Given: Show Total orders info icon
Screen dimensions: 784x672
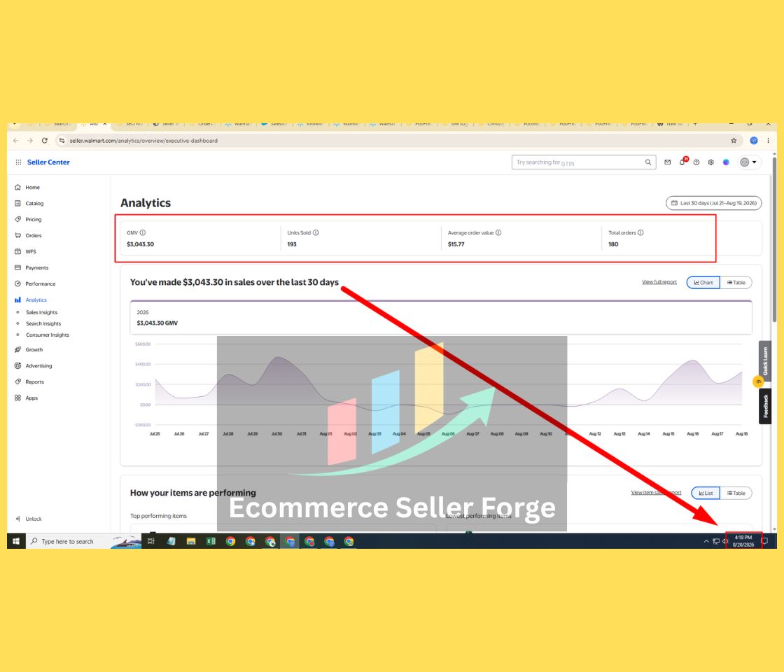Looking at the screenshot, I should click(640, 232).
